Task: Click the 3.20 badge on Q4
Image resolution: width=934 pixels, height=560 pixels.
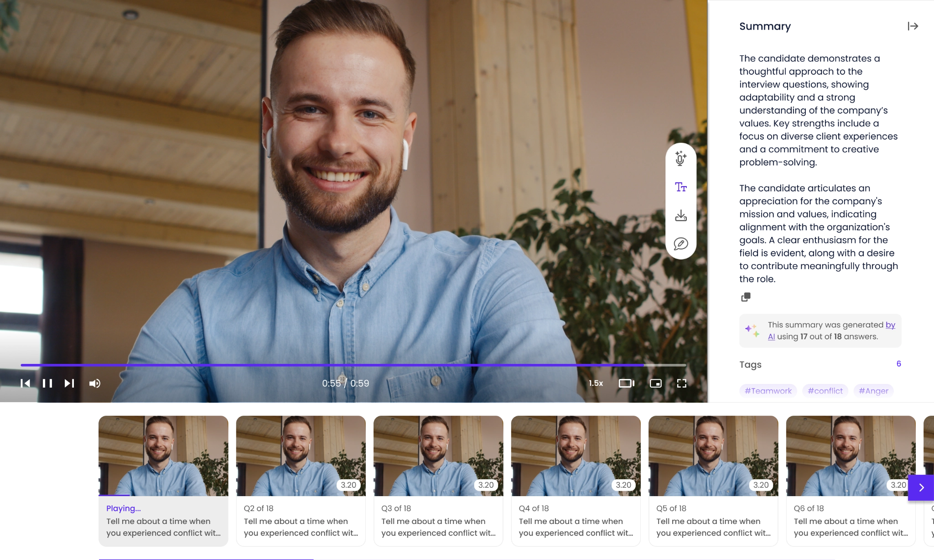Action: pyautogui.click(x=623, y=485)
